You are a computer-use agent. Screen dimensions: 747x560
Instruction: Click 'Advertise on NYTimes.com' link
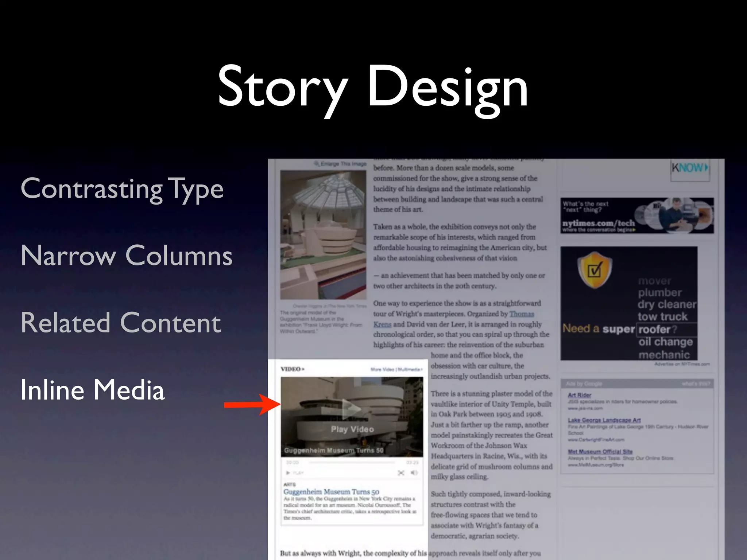[682, 364]
